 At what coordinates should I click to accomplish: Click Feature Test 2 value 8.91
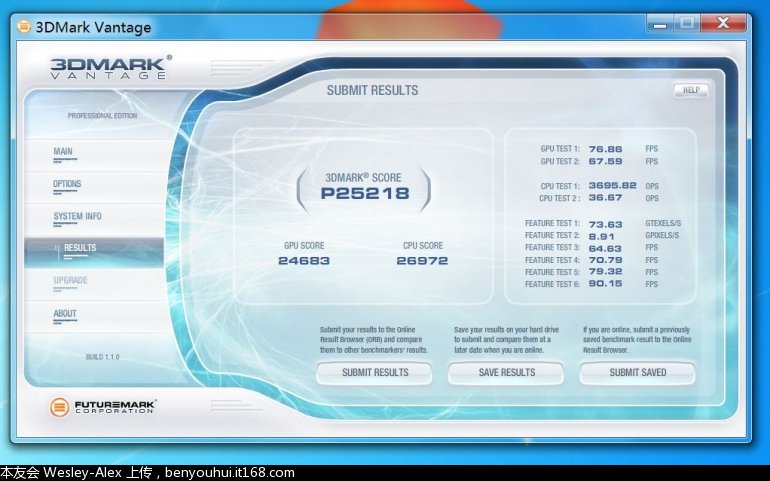602,236
